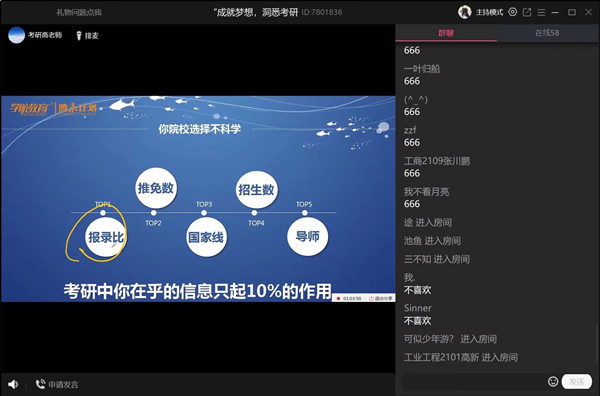Click the 途 进入房间 notice
The width and height of the screenshot is (600, 396).
point(428,222)
